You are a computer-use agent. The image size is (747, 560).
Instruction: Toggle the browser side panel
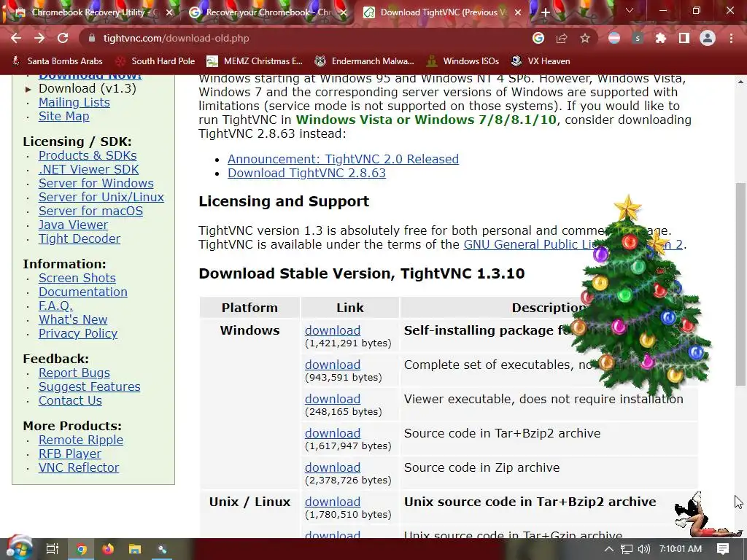pos(684,38)
